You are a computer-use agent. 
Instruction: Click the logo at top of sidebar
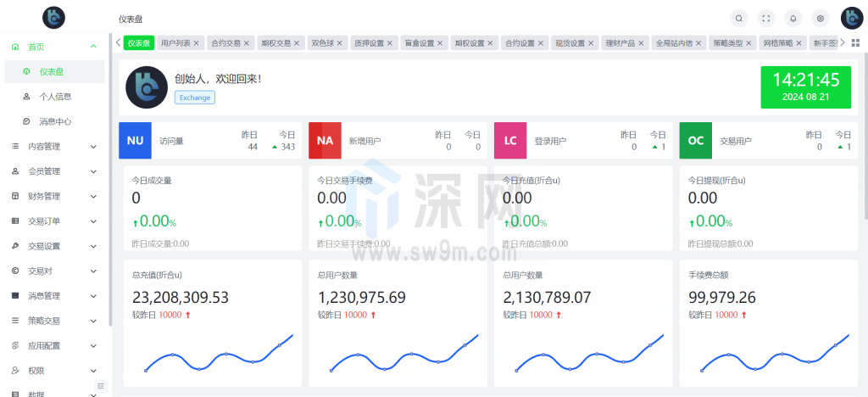(x=53, y=16)
